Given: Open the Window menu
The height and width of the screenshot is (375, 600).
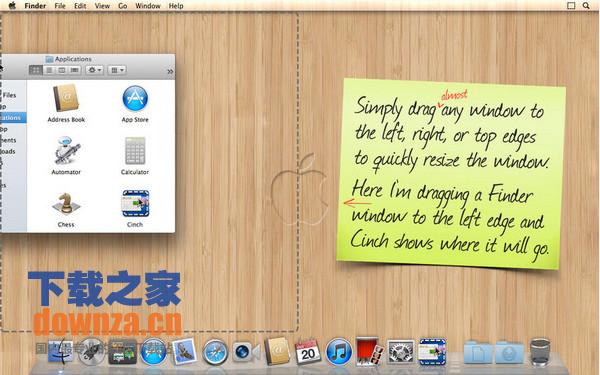Looking at the screenshot, I should (x=148, y=6).
